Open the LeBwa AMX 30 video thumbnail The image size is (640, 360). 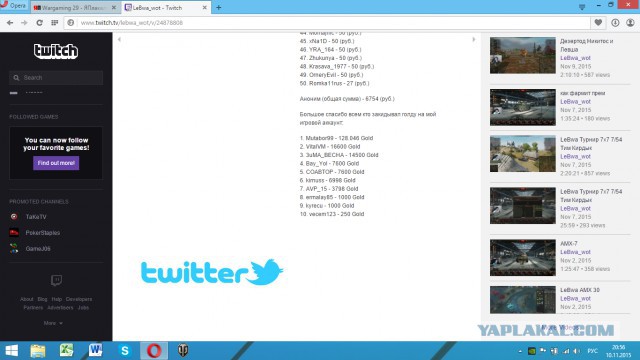(x=522, y=300)
